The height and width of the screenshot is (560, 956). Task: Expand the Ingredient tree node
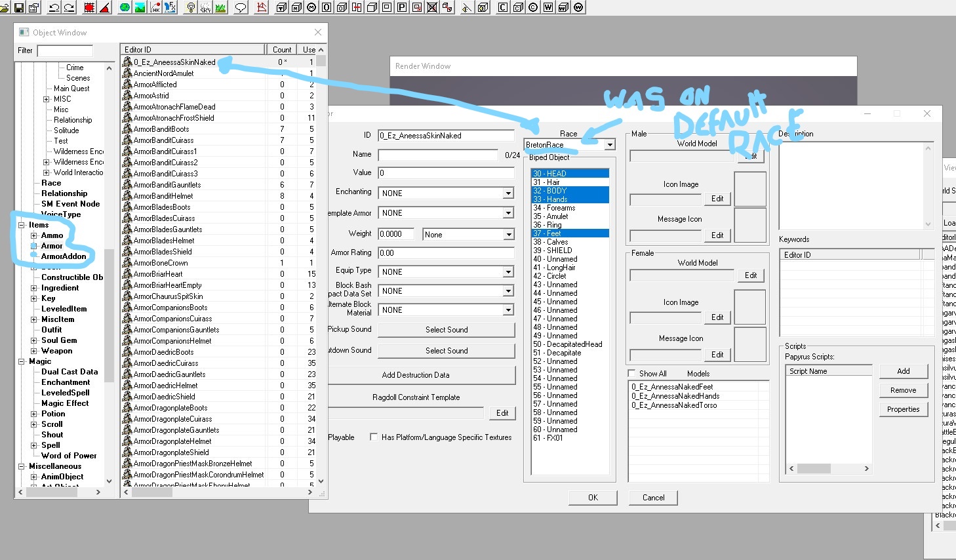[x=34, y=288]
